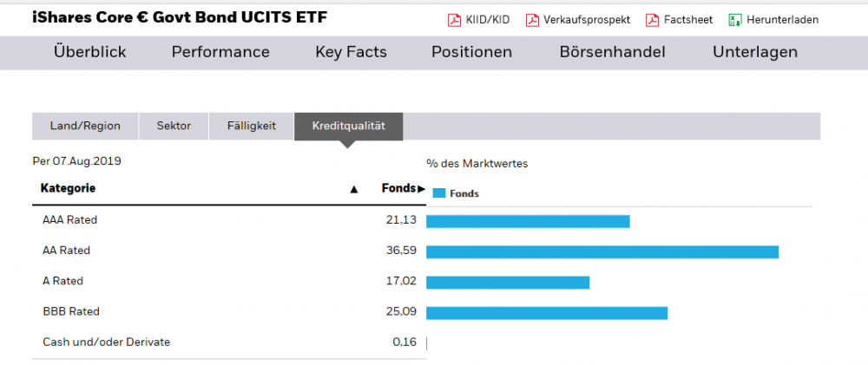Select the Kreditqualität tab

348,126
